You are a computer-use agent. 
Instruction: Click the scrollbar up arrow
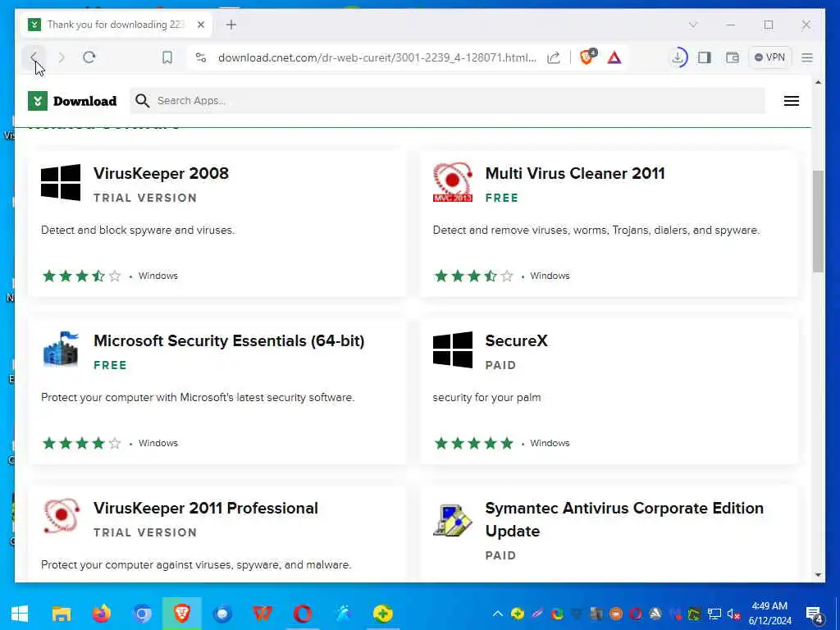pyautogui.click(x=818, y=82)
